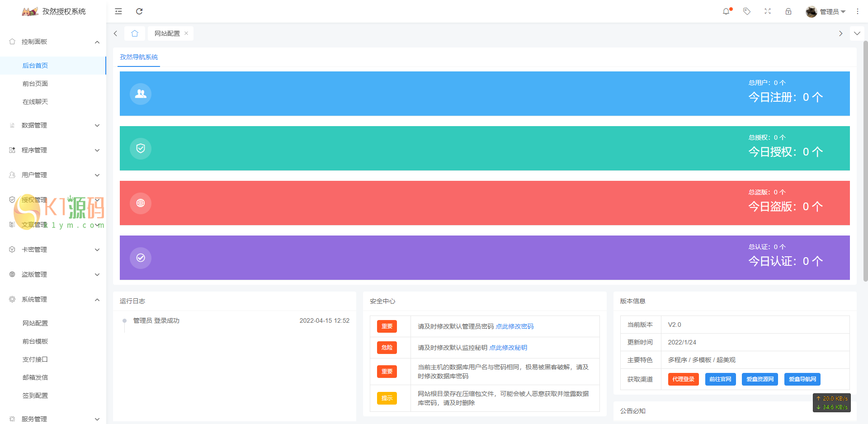Select 前台页面 in the sidebar

point(35,84)
